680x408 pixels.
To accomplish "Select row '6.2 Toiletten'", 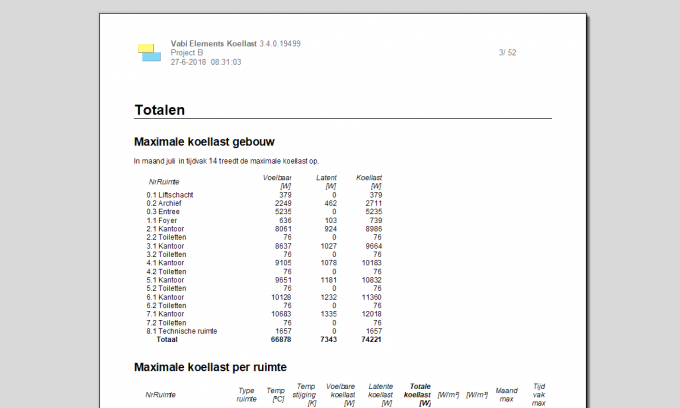I will [264, 306].
